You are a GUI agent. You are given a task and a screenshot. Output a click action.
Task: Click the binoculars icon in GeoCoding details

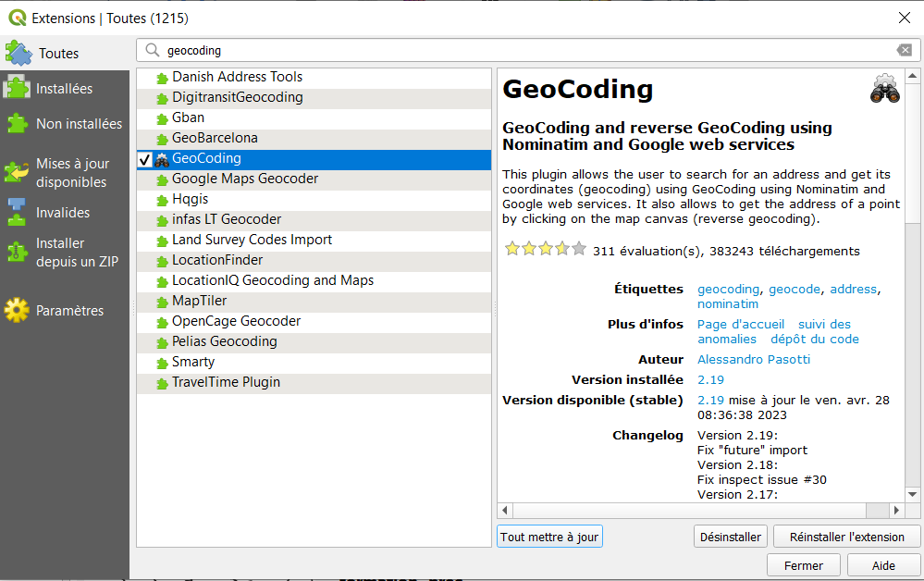click(885, 89)
